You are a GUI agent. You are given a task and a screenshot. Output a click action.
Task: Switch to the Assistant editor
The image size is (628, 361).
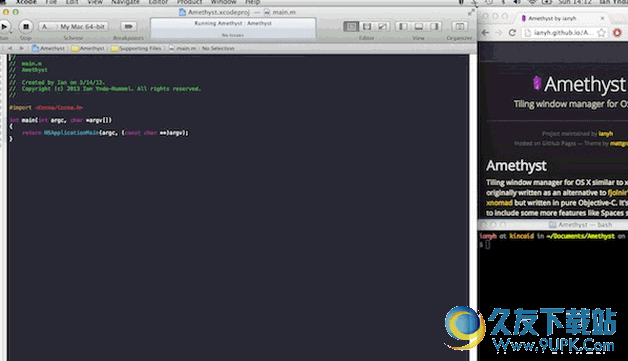[367, 27]
